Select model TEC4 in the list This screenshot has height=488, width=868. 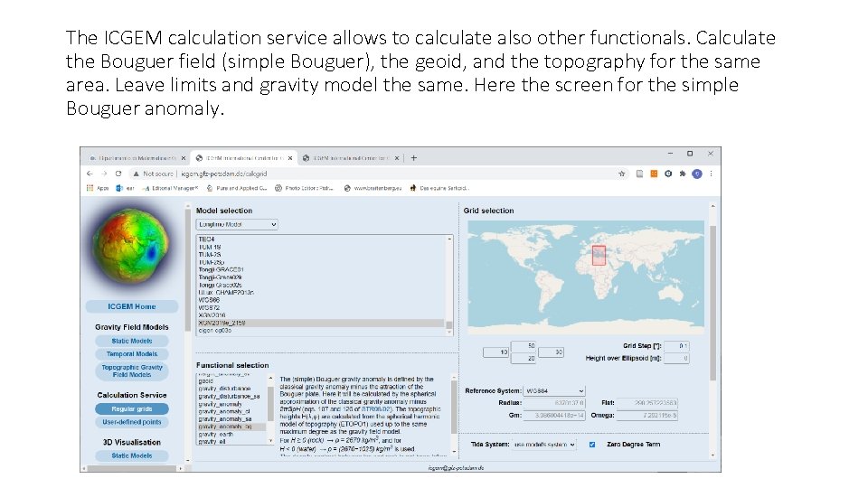pyautogui.click(x=206, y=239)
